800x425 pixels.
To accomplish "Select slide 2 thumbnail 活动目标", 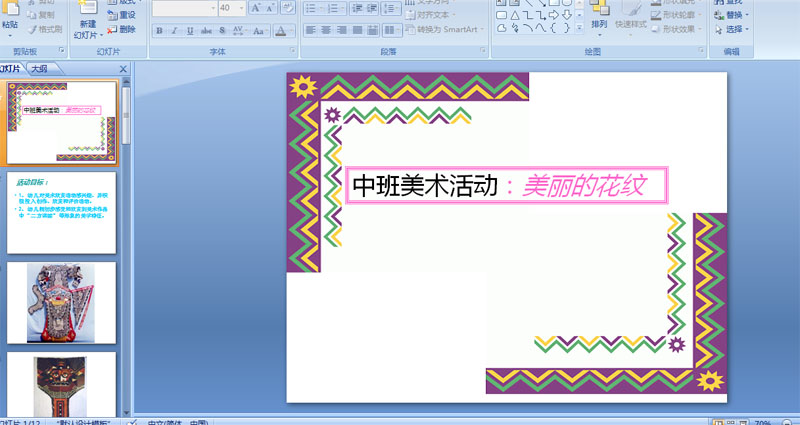I will pyautogui.click(x=61, y=212).
